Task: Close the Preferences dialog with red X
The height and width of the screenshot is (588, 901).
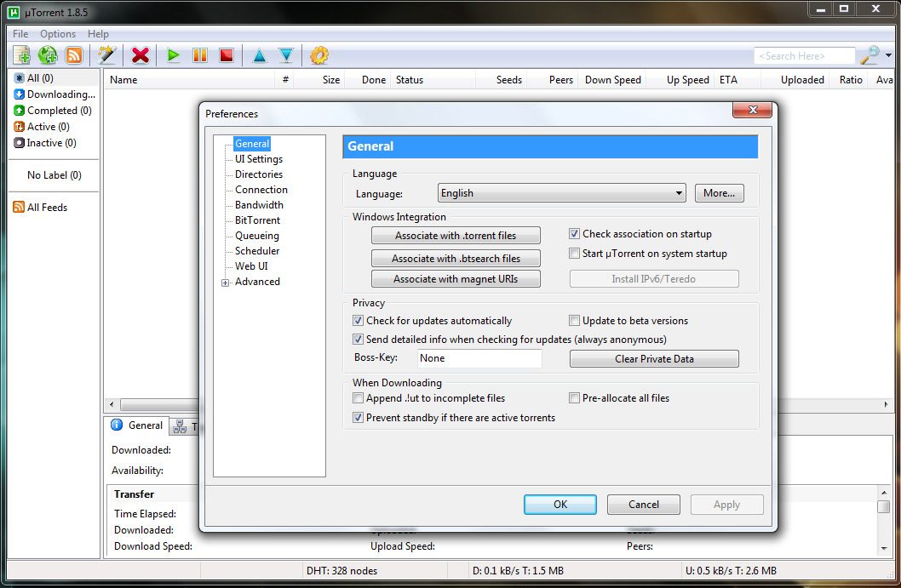Action: [752, 110]
